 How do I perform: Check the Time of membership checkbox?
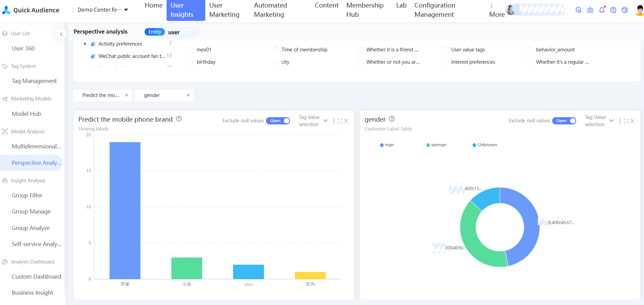[x=276, y=50]
